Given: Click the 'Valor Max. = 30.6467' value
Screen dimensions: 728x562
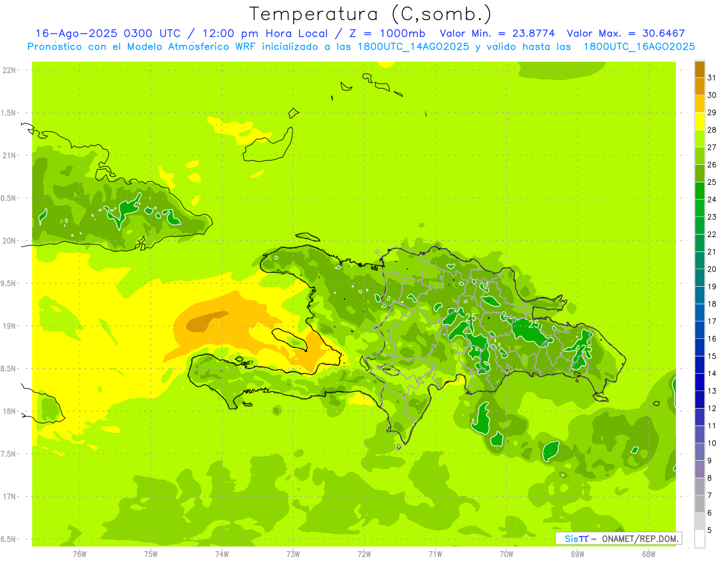Looking at the screenshot, I should (625, 33).
